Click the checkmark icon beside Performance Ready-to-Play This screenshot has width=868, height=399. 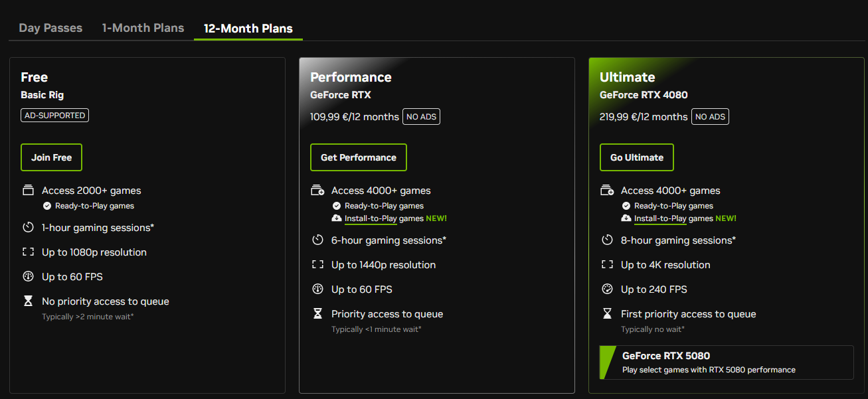(x=337, y=206)
